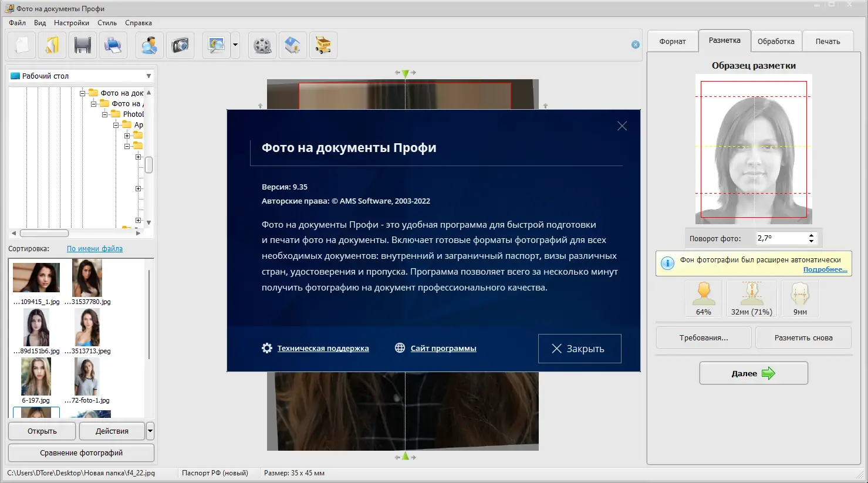Close the about dialog with the X

pyautogui.click(x=622, y=126)
